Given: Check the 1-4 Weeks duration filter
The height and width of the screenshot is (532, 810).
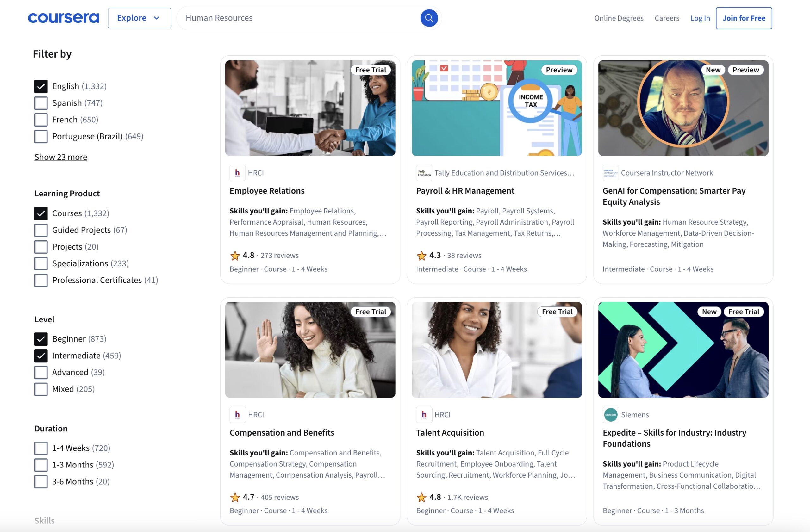Looking at the screenshot, I should [x=41, y=448].
